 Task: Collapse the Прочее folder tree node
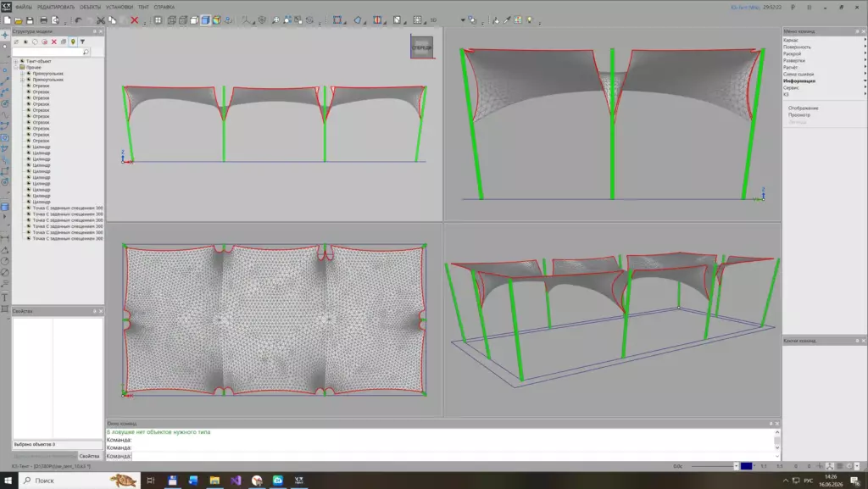click(16, 68)
